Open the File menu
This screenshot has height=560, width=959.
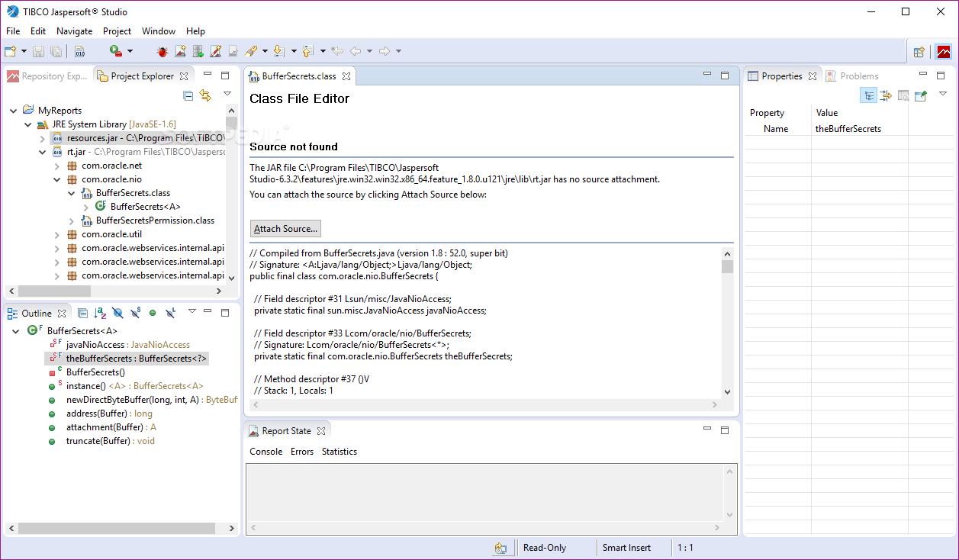click(13, 31)
